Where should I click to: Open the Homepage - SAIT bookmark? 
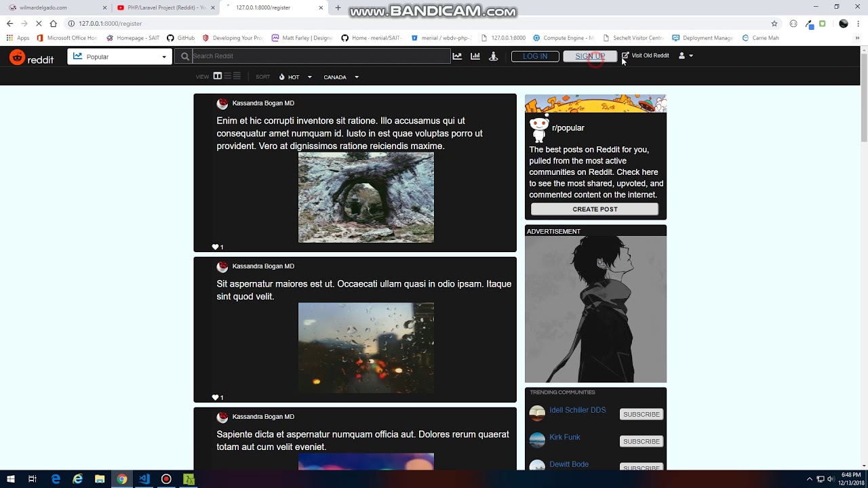click(x=133, y=38)
